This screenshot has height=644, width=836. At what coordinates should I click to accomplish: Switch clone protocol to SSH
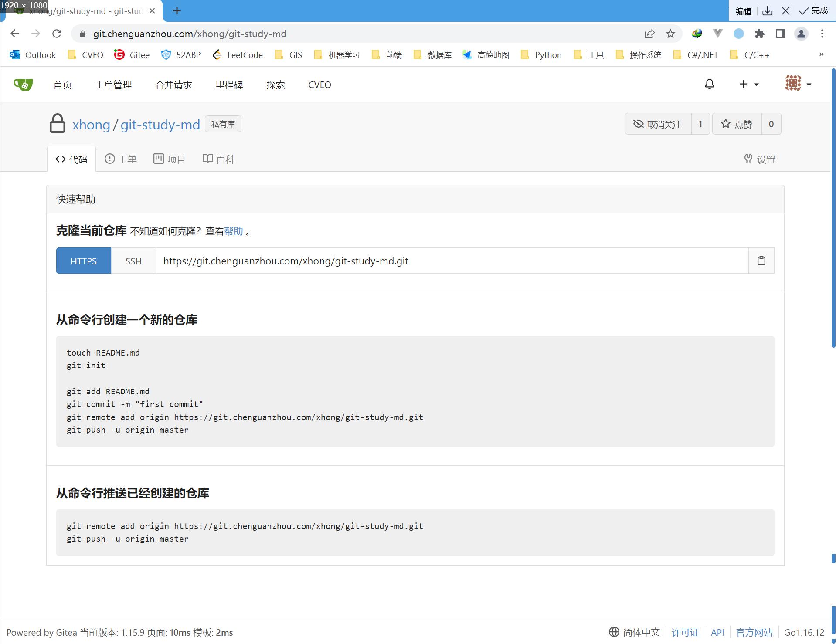[x=133, y=261]
